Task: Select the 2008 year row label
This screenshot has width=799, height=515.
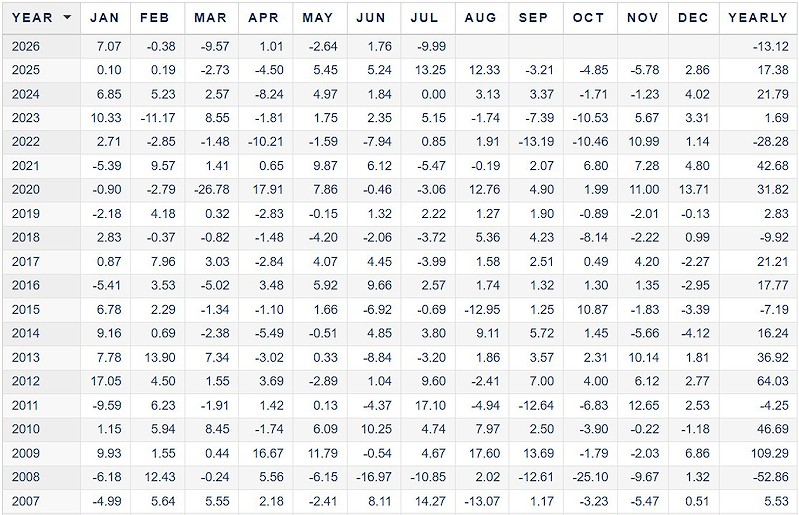Action: (x=26, y=477)
